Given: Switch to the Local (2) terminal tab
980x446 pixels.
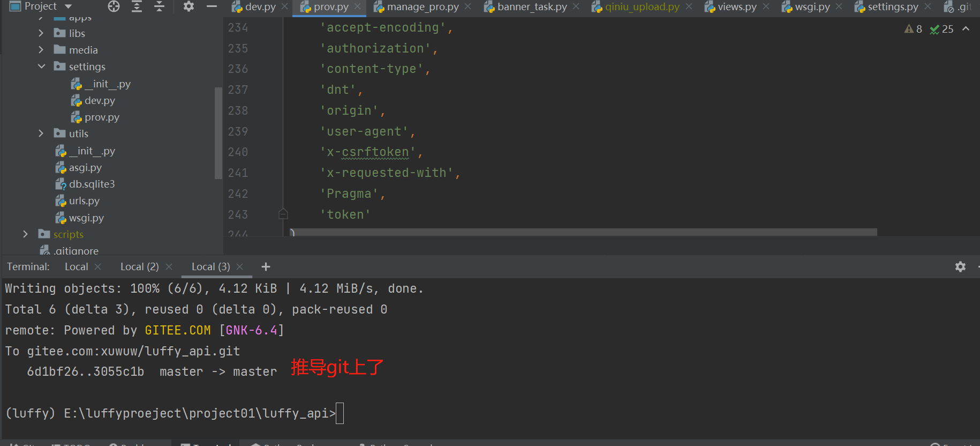Looking at the screenshot, I should (x=139, y=266).
